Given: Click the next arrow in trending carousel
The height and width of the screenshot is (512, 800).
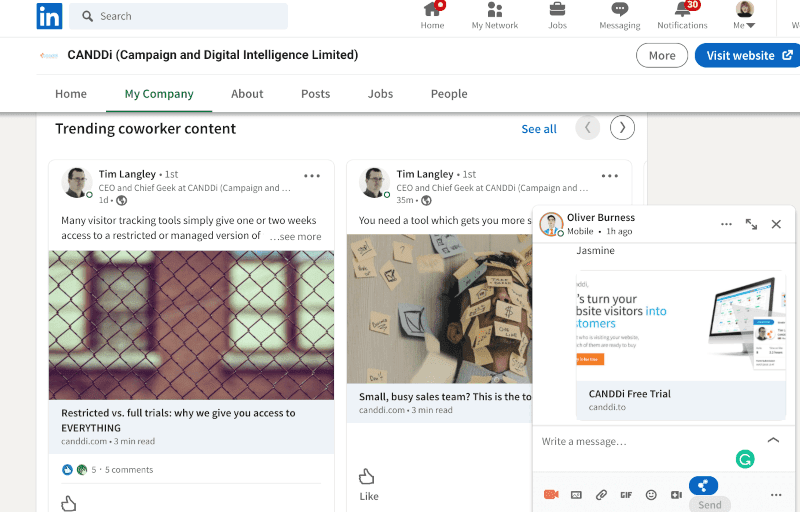Looking at the screenshot, I should click(622, 127).
